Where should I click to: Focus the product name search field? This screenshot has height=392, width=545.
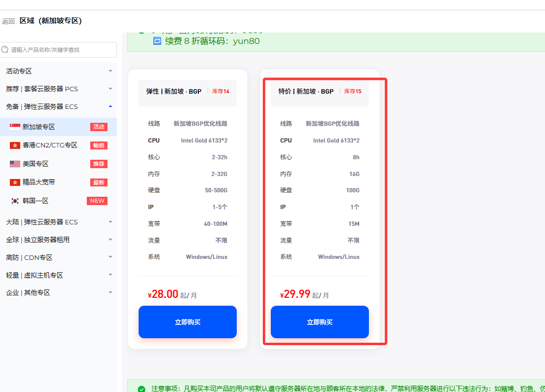coord(62,50)
